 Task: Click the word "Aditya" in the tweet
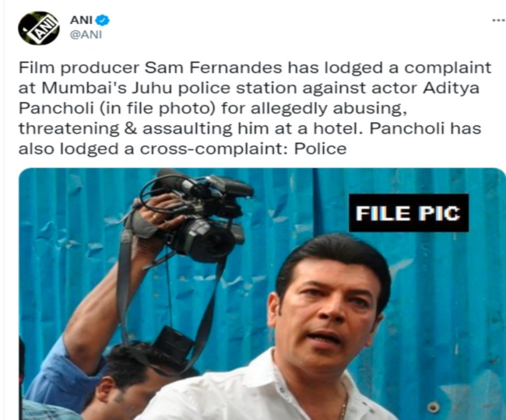[452, 89]
